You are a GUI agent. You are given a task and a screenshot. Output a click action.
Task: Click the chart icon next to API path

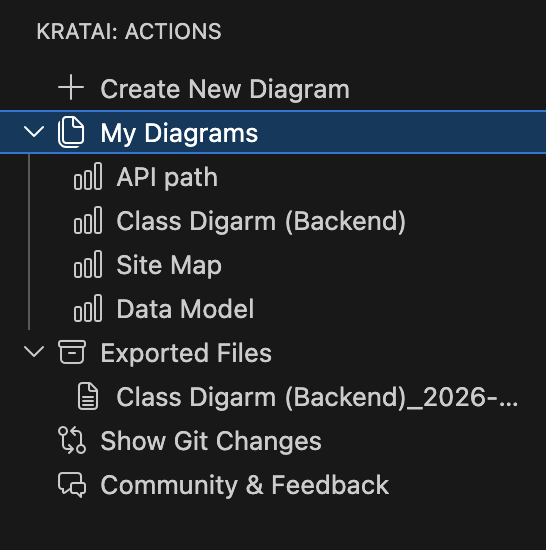[x=88, y=176]
